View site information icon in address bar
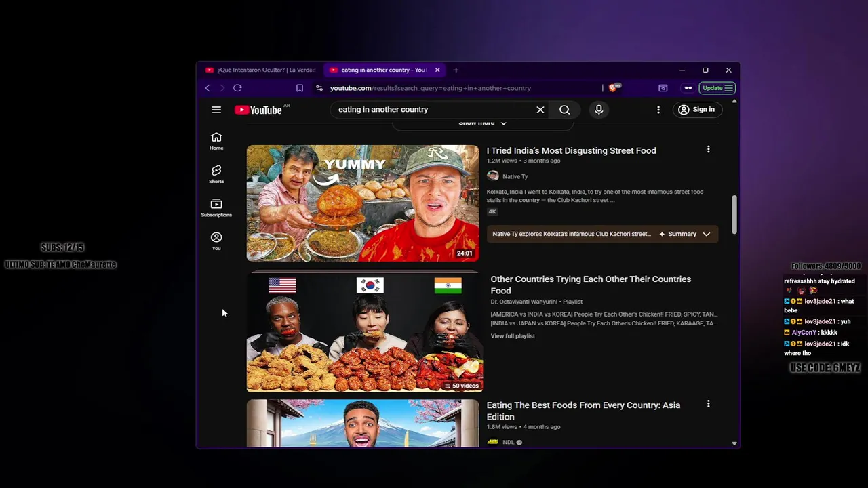 pyautogui.click(x=319, y=88)
